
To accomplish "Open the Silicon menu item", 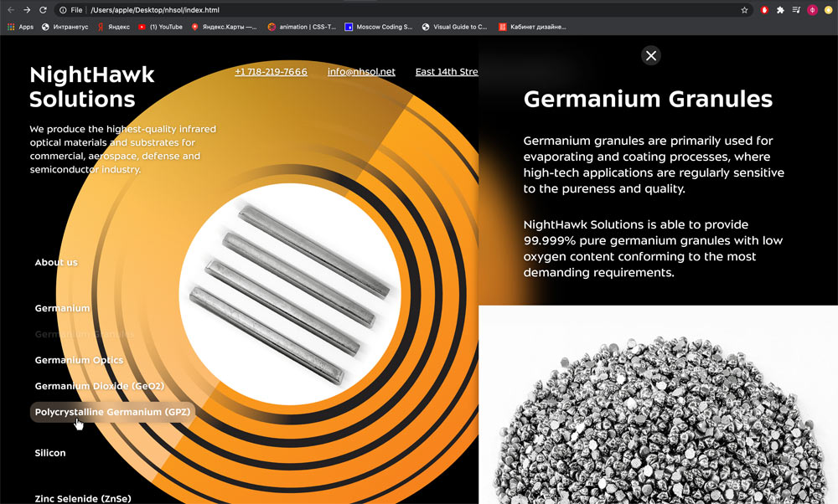I will coord(50,453).
